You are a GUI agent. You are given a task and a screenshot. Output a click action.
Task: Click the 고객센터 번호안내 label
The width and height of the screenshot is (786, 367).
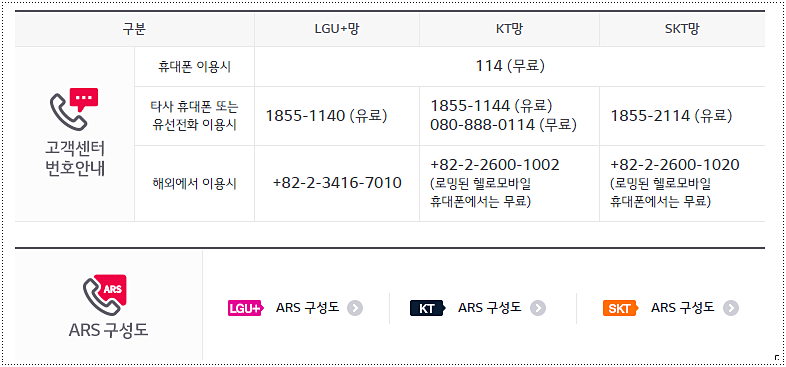75,159
